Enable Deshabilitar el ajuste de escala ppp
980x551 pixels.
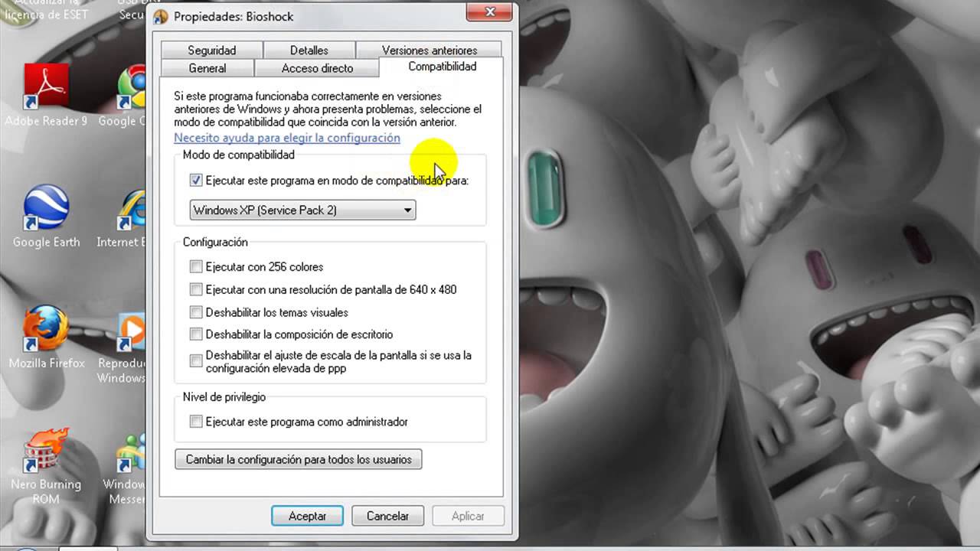(x=196, y=361)
